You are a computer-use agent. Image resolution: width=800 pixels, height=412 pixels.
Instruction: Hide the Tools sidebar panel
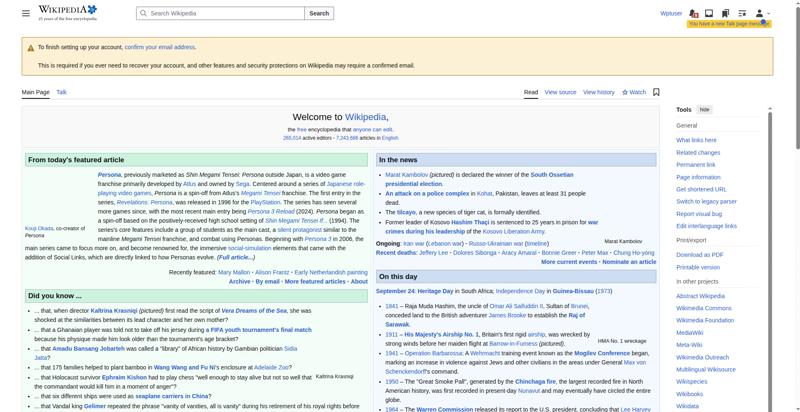[704, 110]
